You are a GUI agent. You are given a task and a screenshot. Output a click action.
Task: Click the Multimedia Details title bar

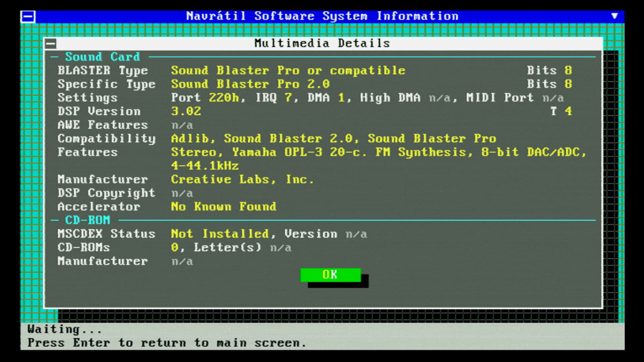click(x=322, y=43)
